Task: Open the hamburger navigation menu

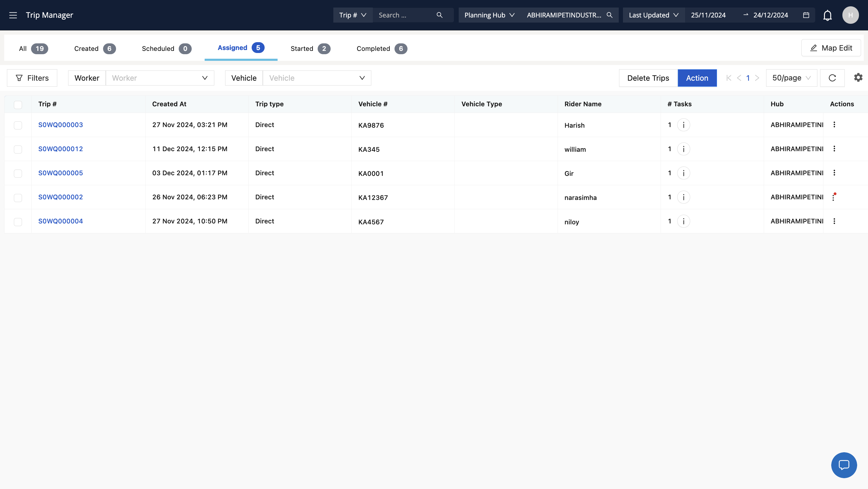Action: [13, 15]
